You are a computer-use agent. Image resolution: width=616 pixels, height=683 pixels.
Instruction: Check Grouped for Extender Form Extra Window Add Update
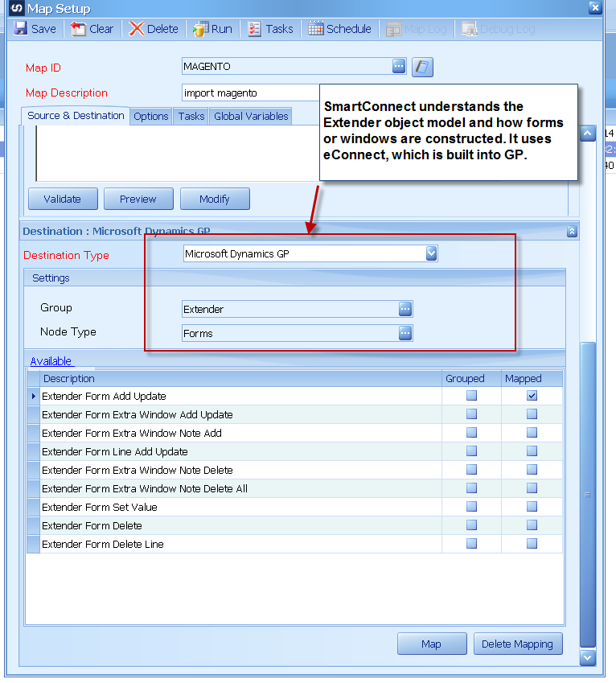[x=471, y=414]
